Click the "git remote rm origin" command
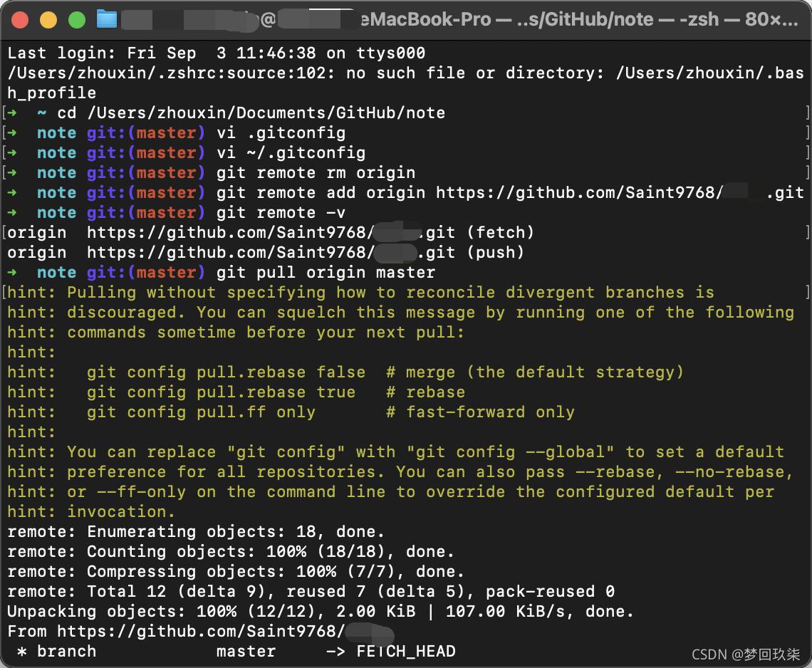The width and height of the screenshot is (812, 668). pos(316,173)
